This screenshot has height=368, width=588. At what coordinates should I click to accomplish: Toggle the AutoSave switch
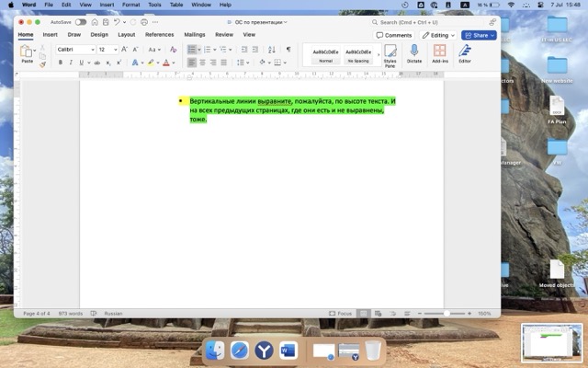pos(81,21)
